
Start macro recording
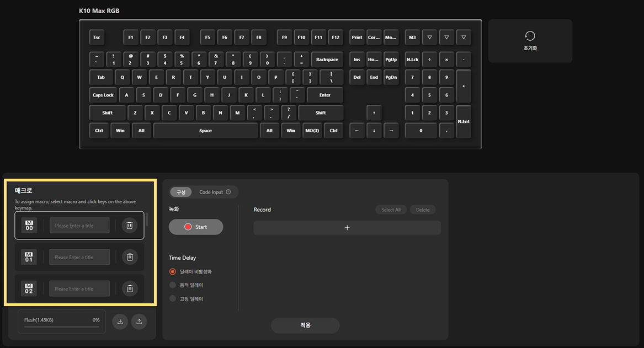pos(196,227)
